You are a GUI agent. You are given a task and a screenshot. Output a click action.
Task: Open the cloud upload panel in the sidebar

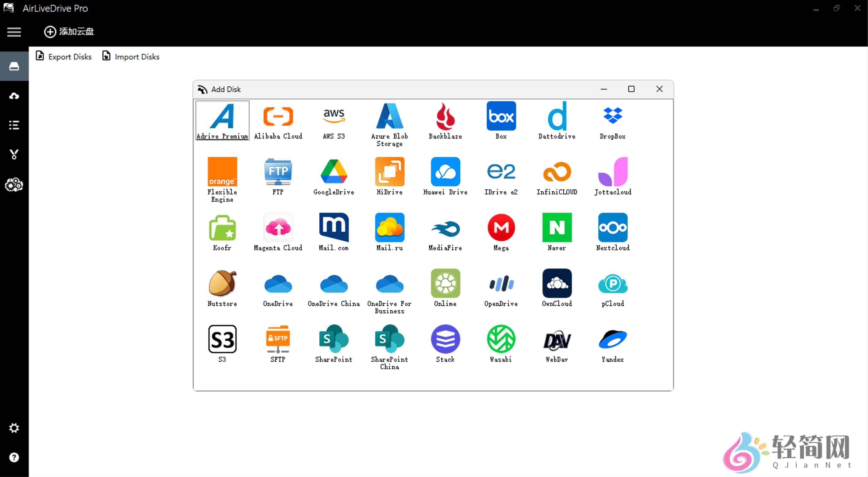coord(14,96)
